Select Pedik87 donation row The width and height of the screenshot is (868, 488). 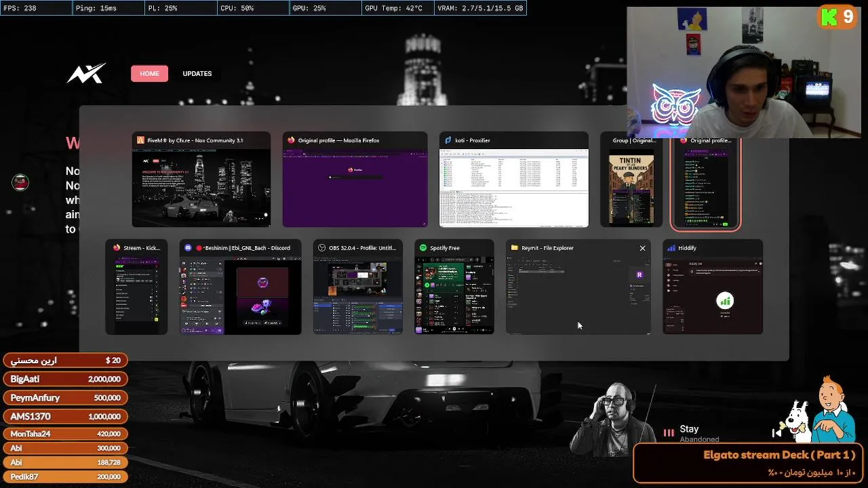(x=65, y=476)
